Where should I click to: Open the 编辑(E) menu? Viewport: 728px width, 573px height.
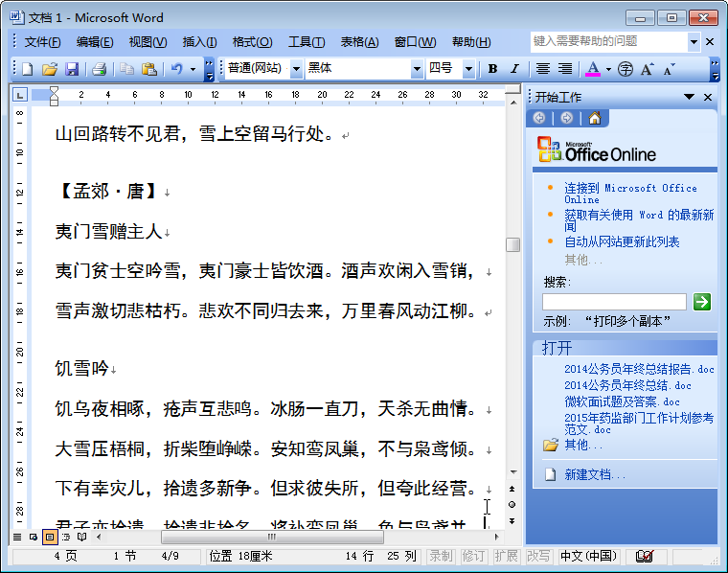(95, 42)
